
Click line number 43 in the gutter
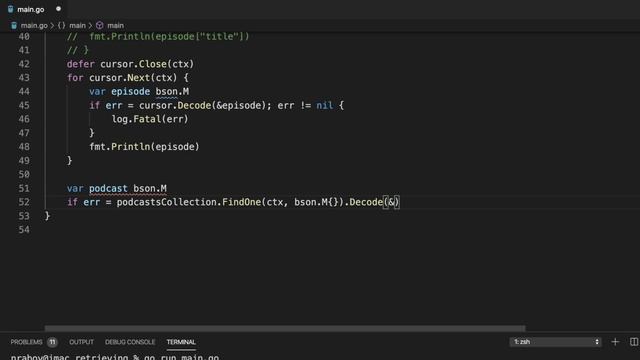[24, 78]
